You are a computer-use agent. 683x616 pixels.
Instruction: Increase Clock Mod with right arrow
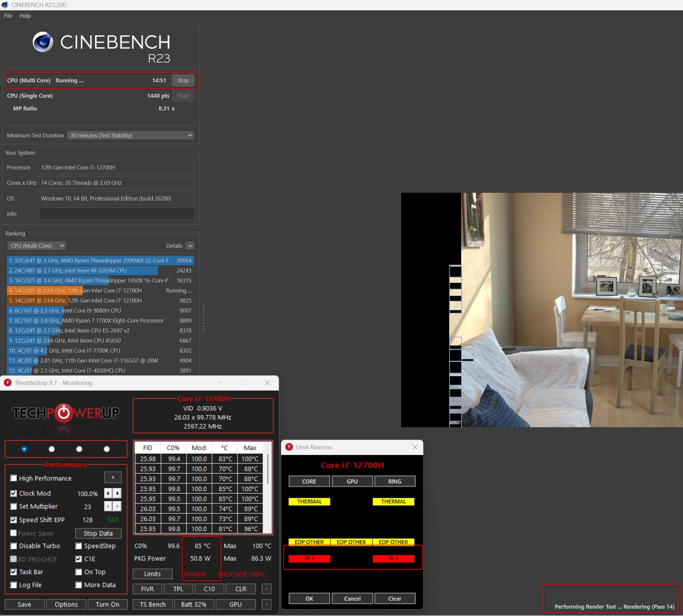click(117, 494)
